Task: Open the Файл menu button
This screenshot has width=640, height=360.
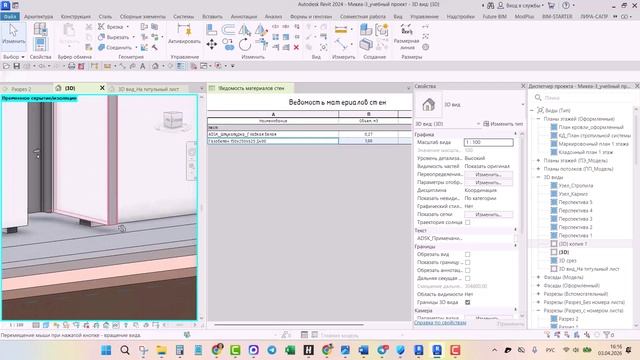Action: click(x=10, y=17)
